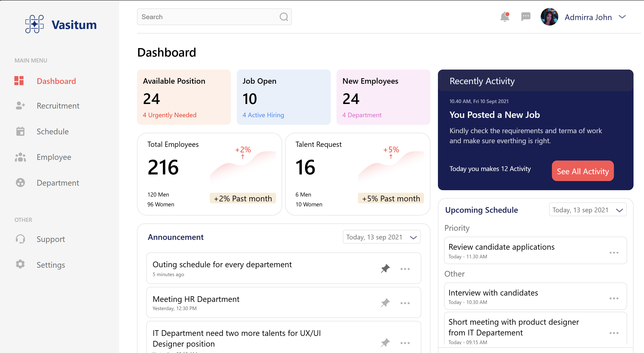Open more options for Review candidate applications

(614, 253)
